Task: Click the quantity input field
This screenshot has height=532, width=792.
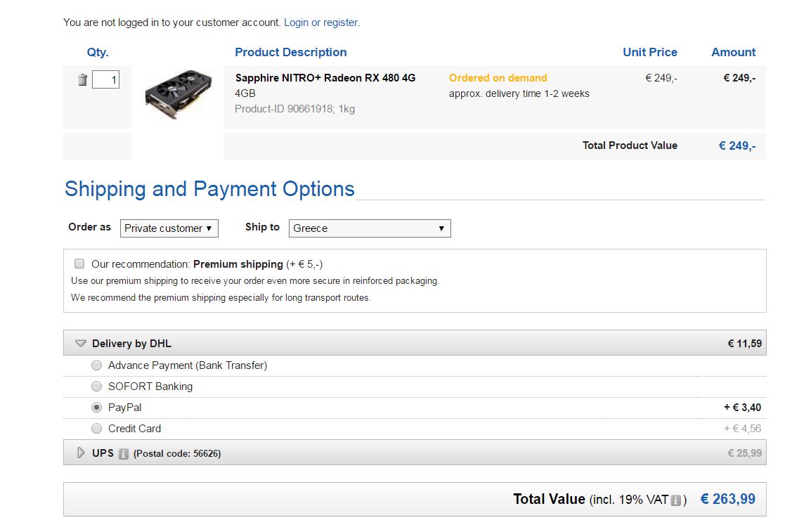Action: [105, 79]
